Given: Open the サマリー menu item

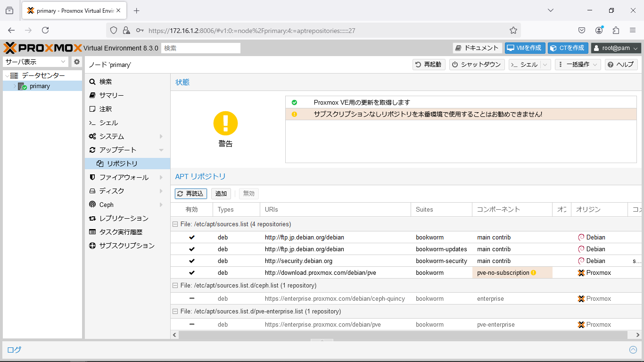Looking at the screenshot, I should (x=127, y=95).
